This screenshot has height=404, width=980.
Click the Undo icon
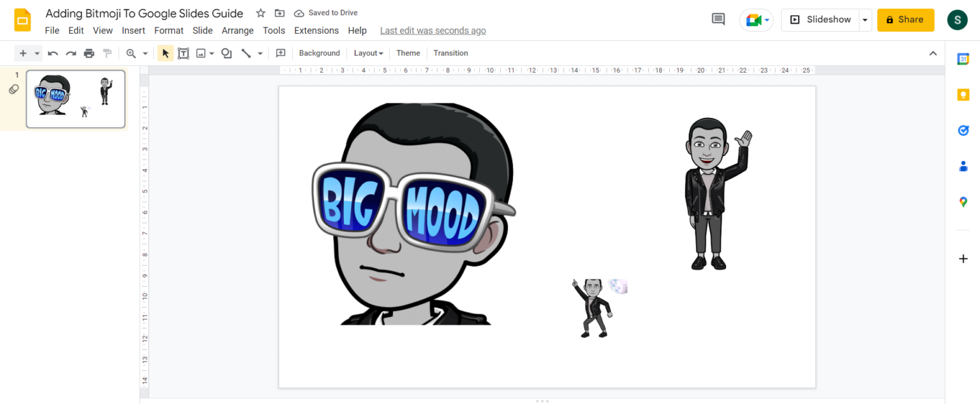tap(53, 53)
